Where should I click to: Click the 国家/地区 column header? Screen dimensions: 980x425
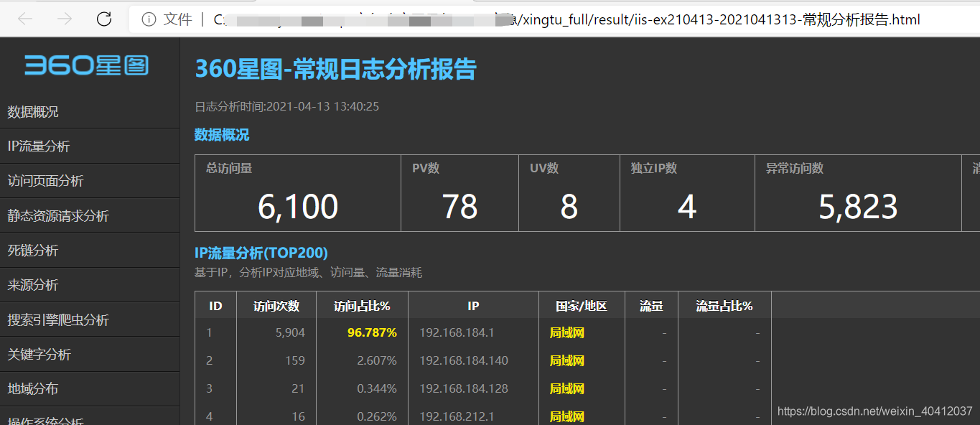point(582,306)
